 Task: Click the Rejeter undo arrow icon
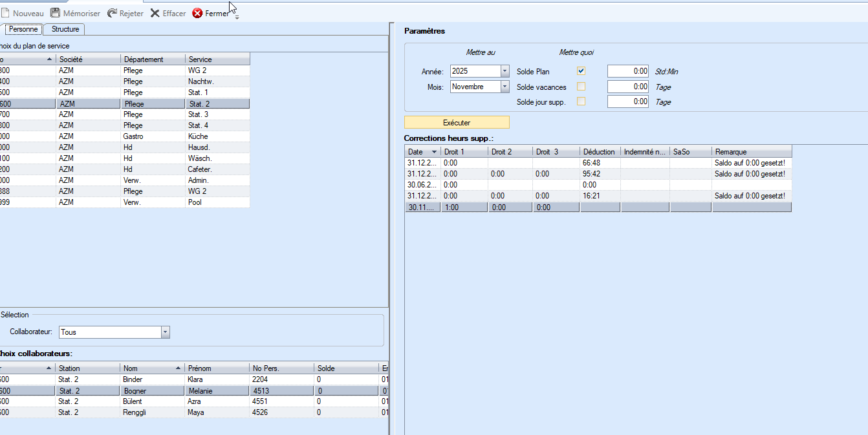click(112, 13)
